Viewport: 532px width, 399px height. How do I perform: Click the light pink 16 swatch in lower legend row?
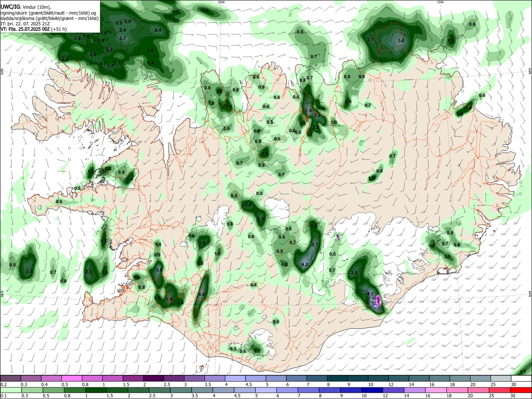click(436, 390)
